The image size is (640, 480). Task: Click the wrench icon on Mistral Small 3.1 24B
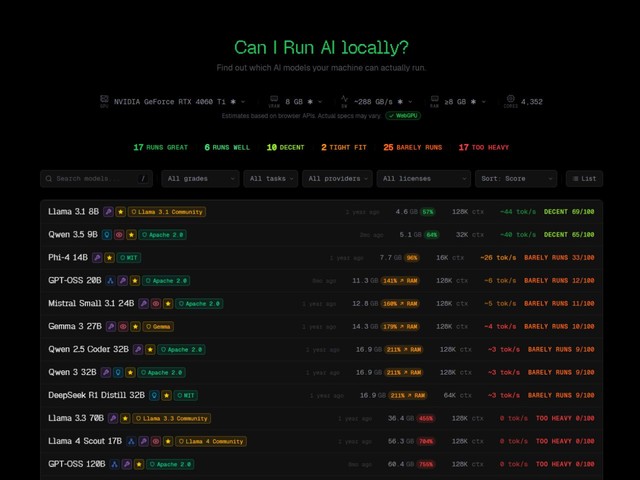[143, 304]
